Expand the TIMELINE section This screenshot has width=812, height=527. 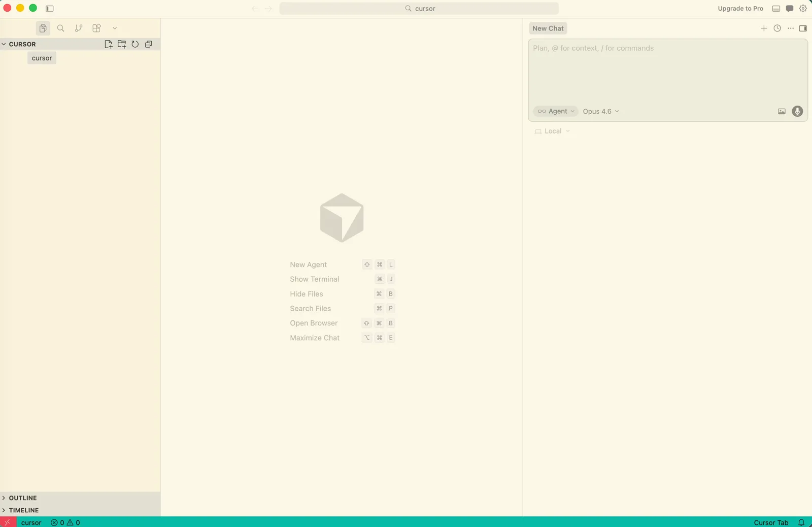(80, 510)
